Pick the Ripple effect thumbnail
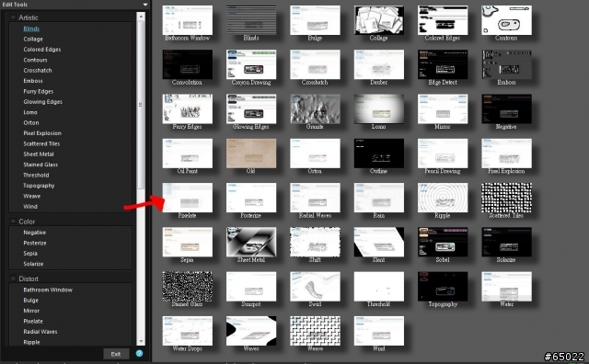The height and width of the screenshot is (364, 589). [x=443, y=198]
